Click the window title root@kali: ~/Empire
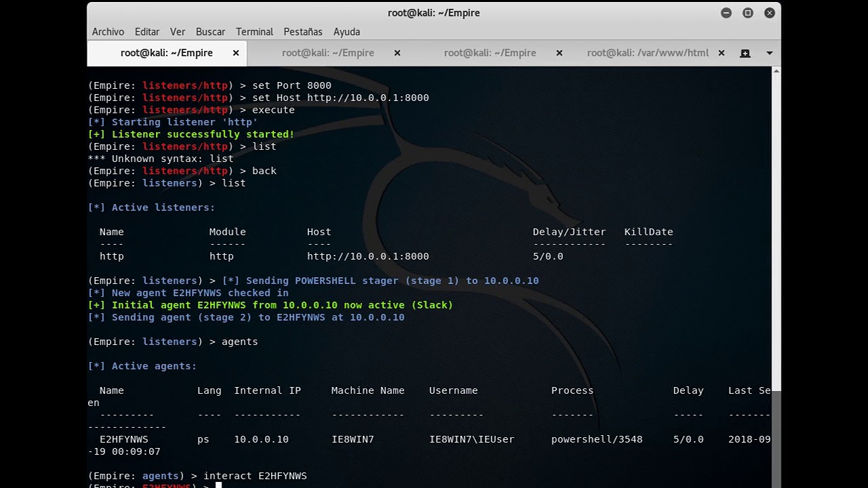This screenshot has width=868, height=488. (434, 13)
